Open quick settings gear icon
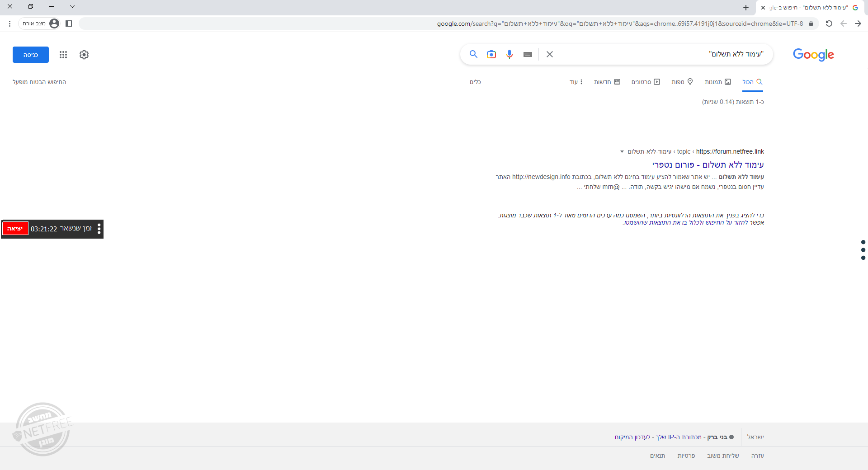Viewport: 868px width, 470px height. click(x=84, y=55)
